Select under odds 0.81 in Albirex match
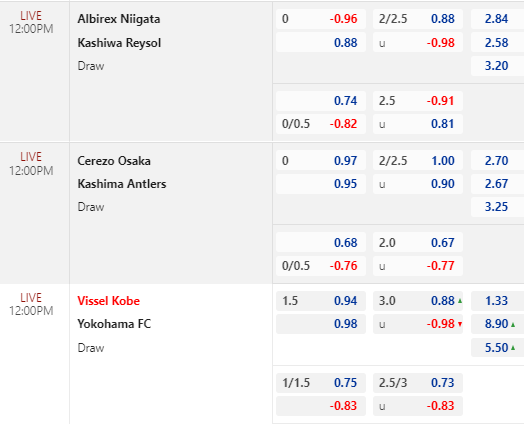This screenshot has height=424, width=524. pos(442,124)
